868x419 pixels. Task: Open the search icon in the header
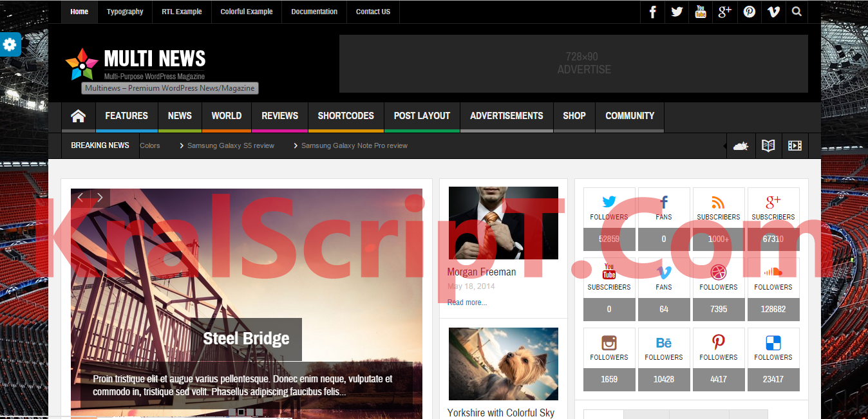pyautogui.click(x=797, y=12)
